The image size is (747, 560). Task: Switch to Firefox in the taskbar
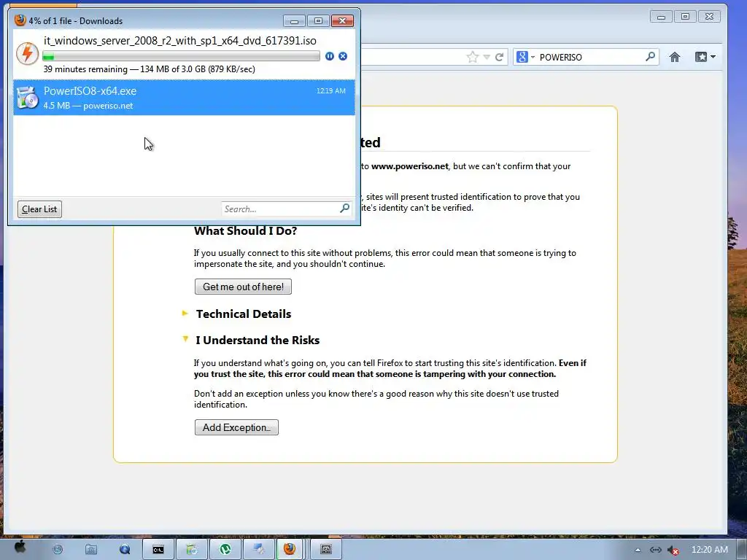[290, 550]
